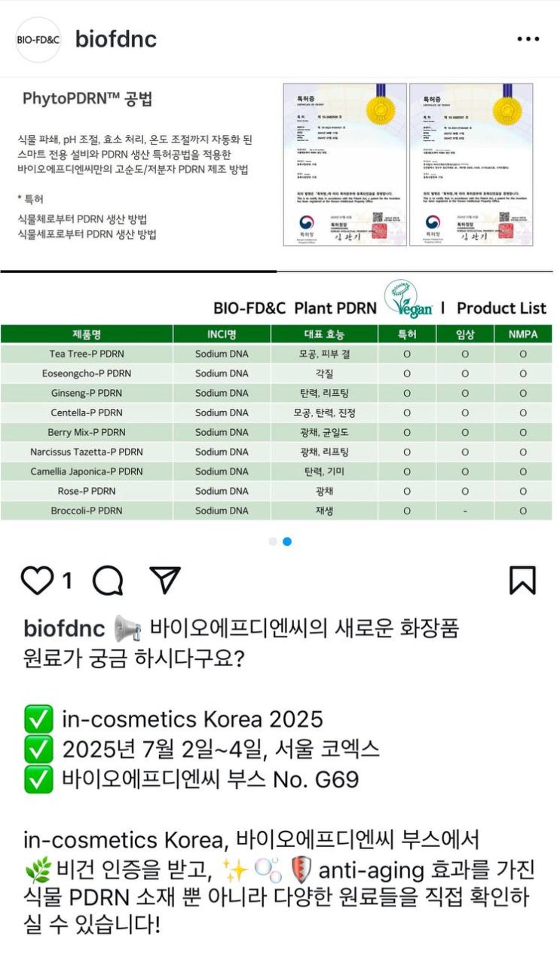The image size is (560, 960).
Task: Click biofdnc username in the caption
Action: pyautogui.click(x=63, y=627)
